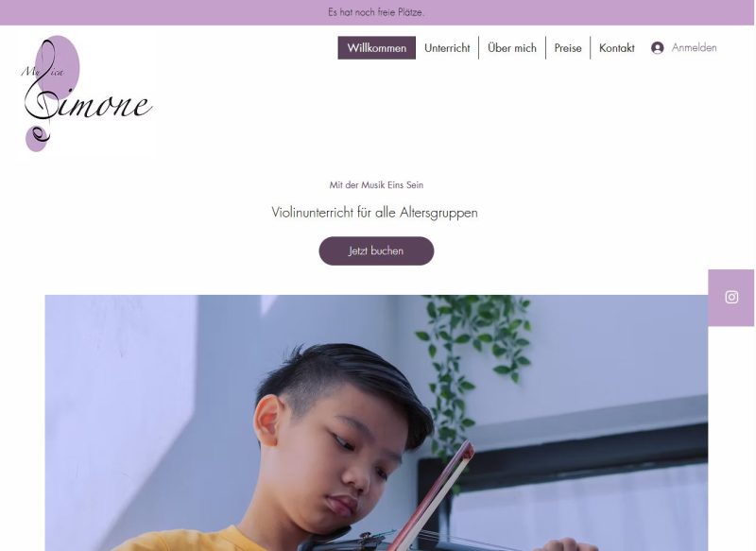Go to the Unterricht page
Screen dimensions: 756x551
click(447, 47)
